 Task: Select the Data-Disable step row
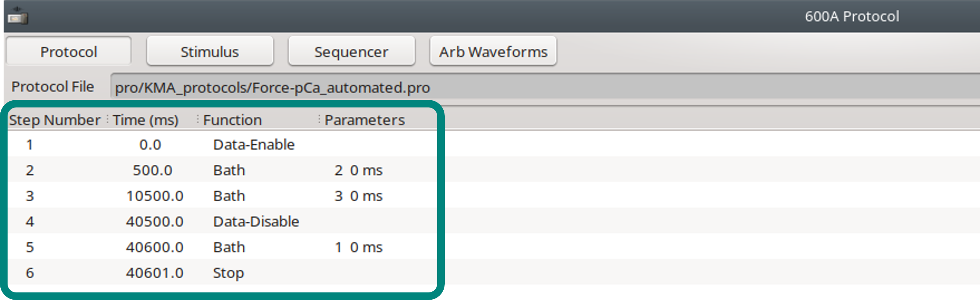pos(256,221)
